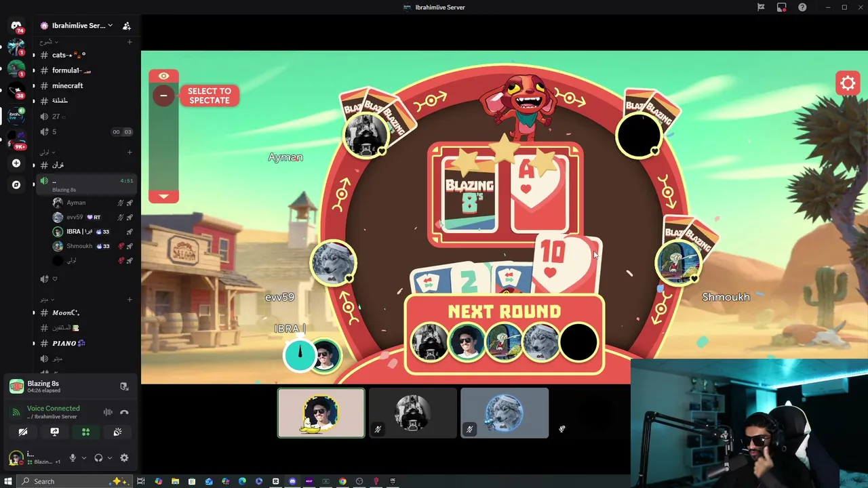Toggle the spectate eye icon

163,76
